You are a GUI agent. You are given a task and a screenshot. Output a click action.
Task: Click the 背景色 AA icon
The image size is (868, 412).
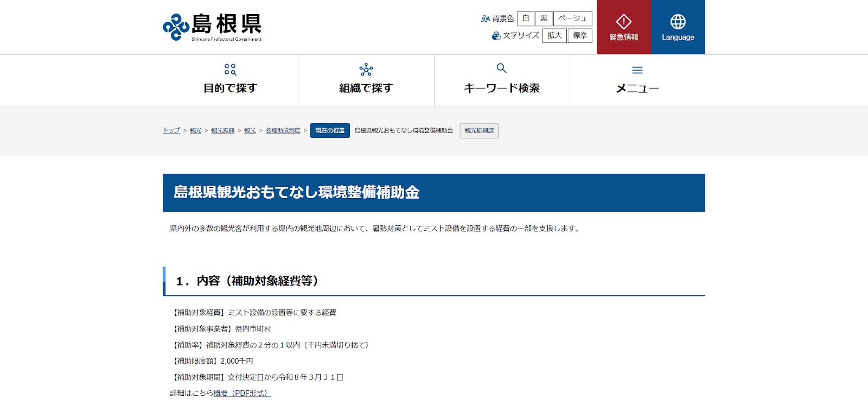coord(486,18)
